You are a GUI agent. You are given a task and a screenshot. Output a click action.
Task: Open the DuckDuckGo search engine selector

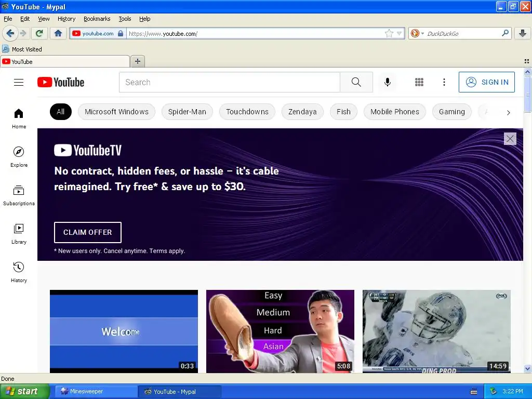point(417,33)
